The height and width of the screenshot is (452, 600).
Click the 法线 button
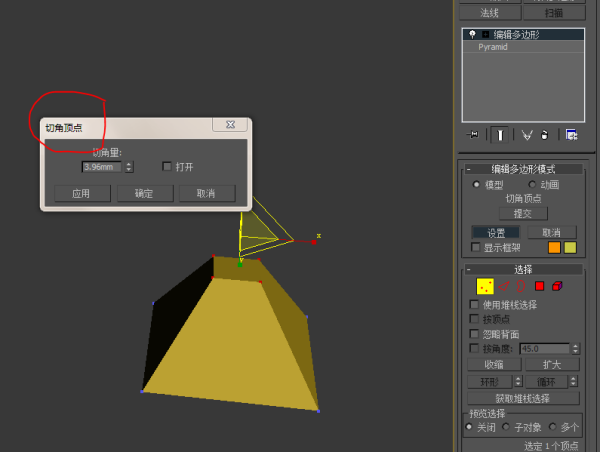(x=490, y=13)
